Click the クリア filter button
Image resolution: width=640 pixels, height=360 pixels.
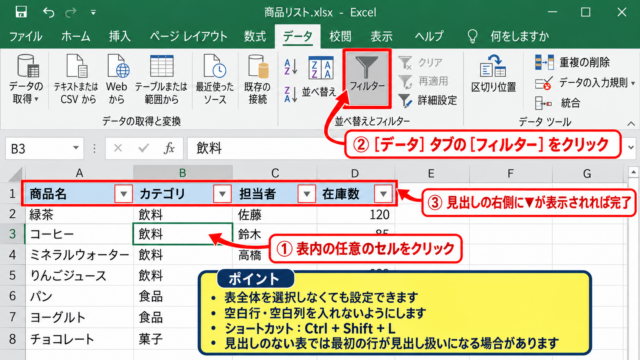pos(420,62)
